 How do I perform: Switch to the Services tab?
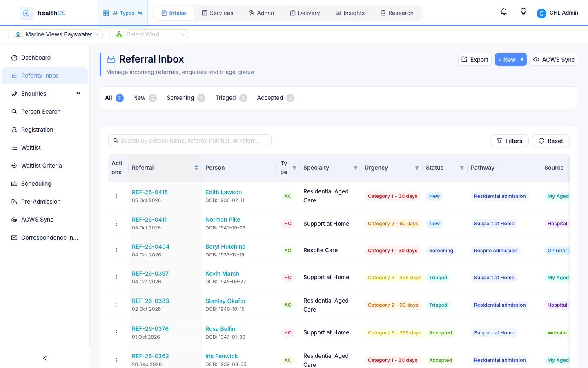point(217,13)
